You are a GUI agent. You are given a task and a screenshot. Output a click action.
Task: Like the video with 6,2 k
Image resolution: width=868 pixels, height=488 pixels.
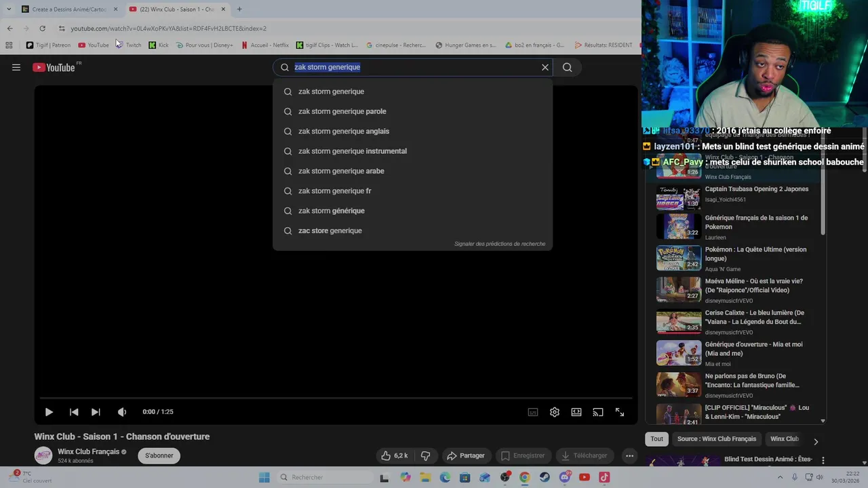[x=394, y=455]
